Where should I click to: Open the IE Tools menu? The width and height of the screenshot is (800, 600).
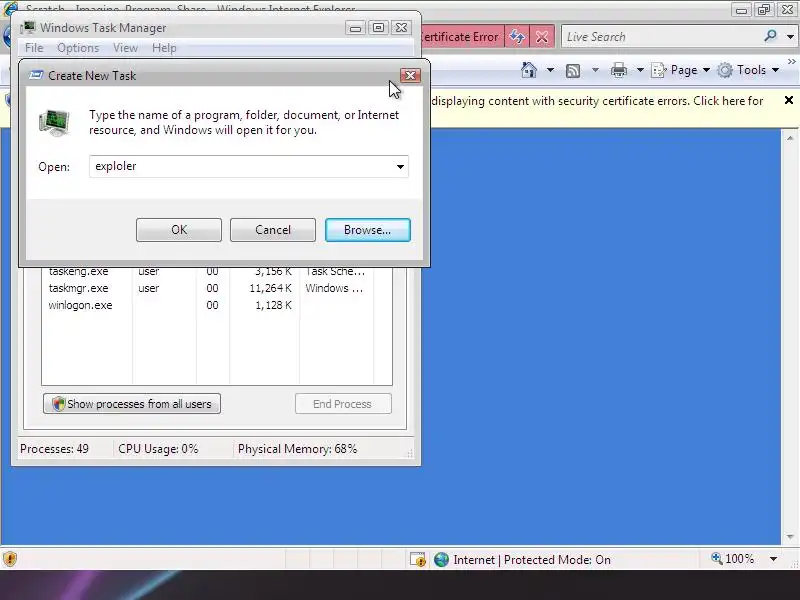point(748,70)
